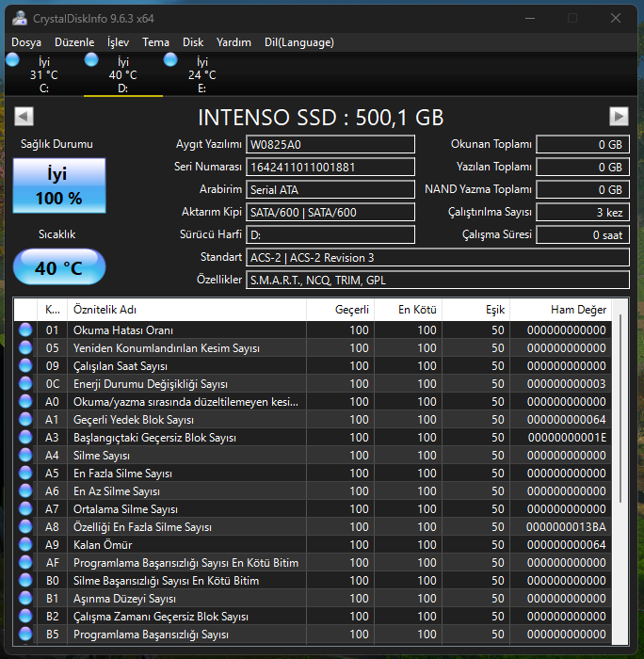Click the En Kötü column header
The width and height of the screenshot is (644, 659).
pos(409,310)
